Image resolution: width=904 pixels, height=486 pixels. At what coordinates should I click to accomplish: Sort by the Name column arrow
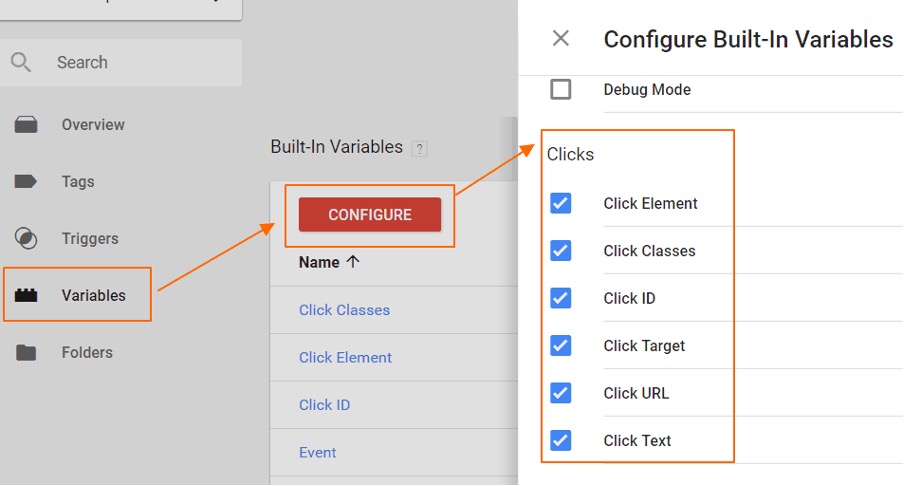click(353, 262)
